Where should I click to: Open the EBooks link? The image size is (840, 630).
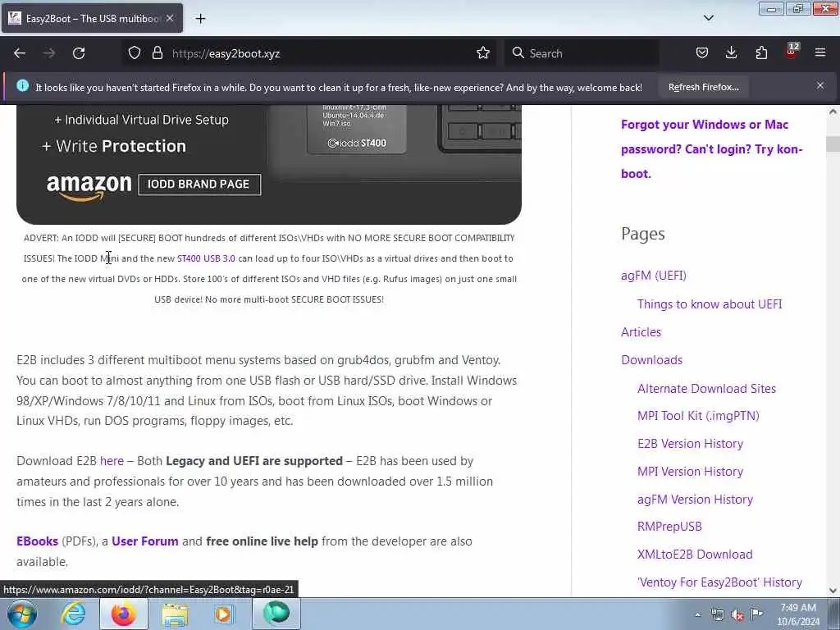(x=37, y=541)
